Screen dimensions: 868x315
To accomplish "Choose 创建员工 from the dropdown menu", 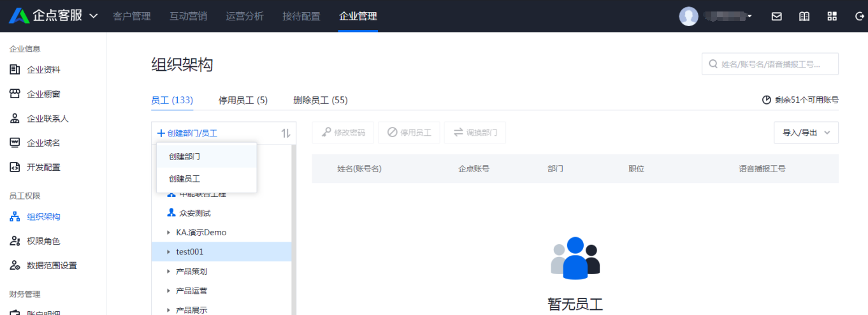I will click(x=184, y=179).
